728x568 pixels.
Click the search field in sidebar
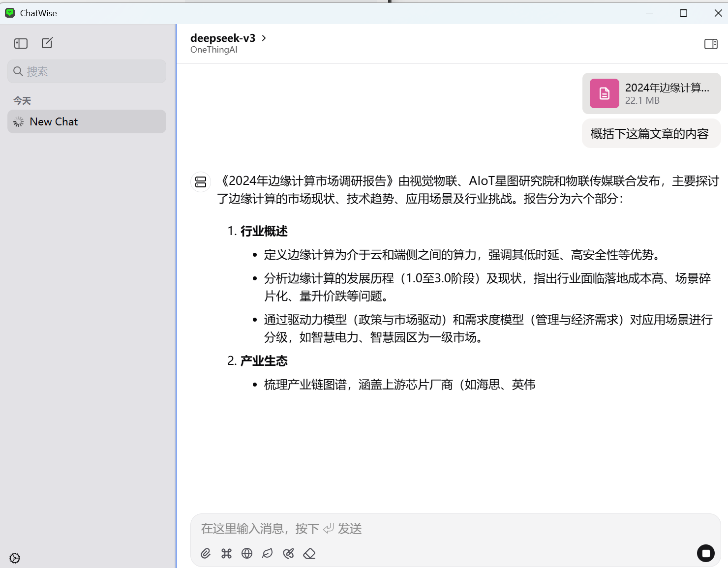point(87,71)
